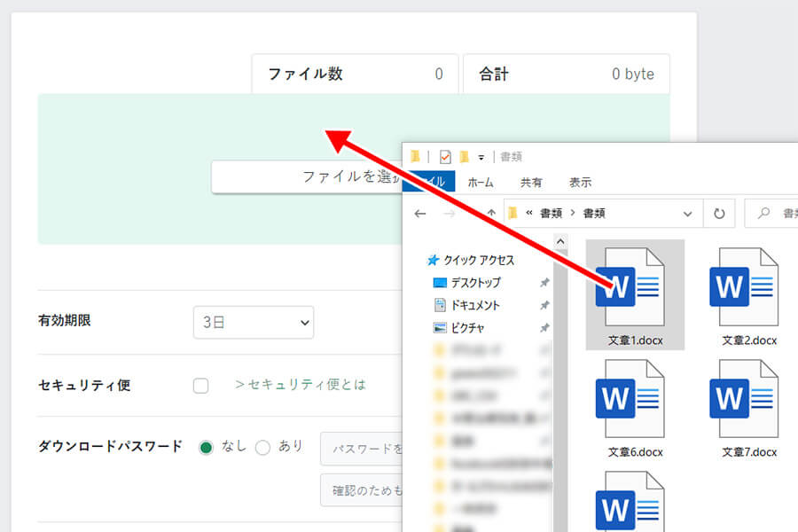Show hidden parent folders via « chevron
The width and height of the screenshot is (798, 532).
click(529, 213)
